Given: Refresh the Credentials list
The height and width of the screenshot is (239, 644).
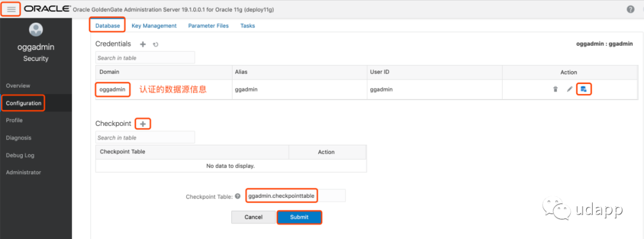Looking at the screenshot, I should [x=156, y=44].
